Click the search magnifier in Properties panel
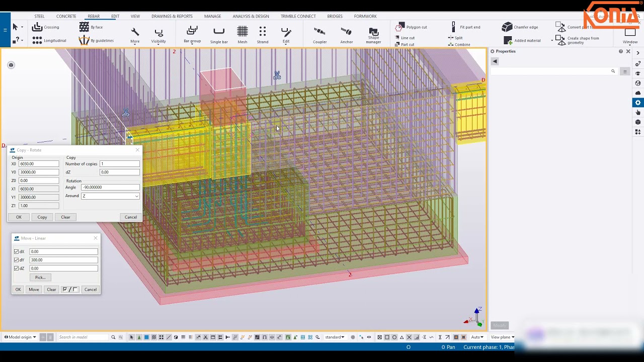The width and height of the screenshot is (644, 362). tap(613, 71)
